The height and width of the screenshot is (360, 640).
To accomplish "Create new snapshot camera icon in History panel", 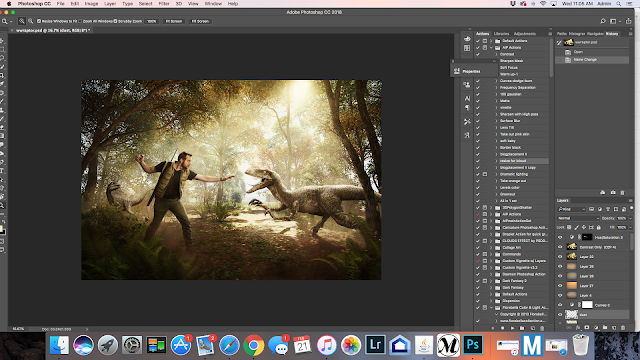I will pos(613,192).
